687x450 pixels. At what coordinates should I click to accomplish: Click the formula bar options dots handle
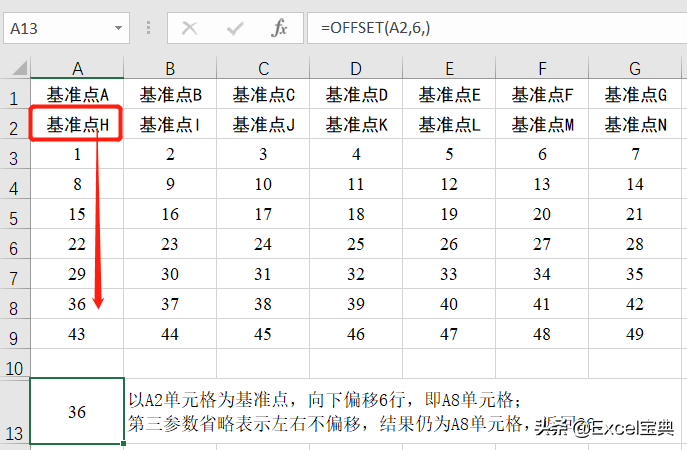(149, 28)
